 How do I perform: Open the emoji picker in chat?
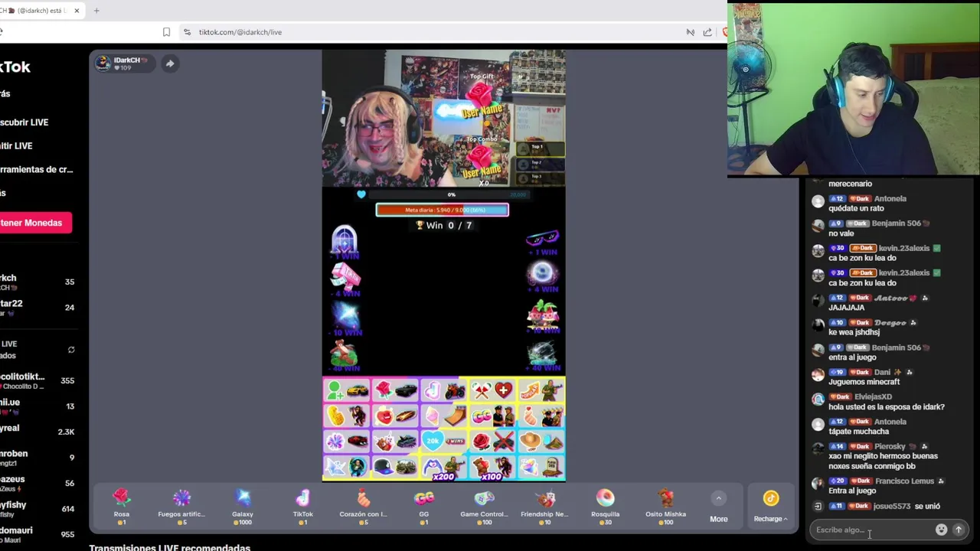click(x=941, y=530)
